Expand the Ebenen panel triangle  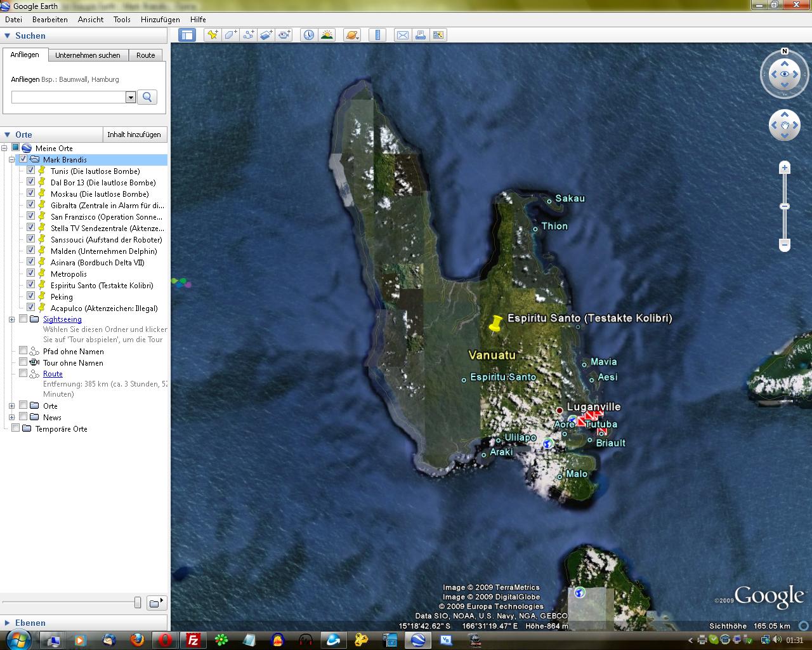8,623
